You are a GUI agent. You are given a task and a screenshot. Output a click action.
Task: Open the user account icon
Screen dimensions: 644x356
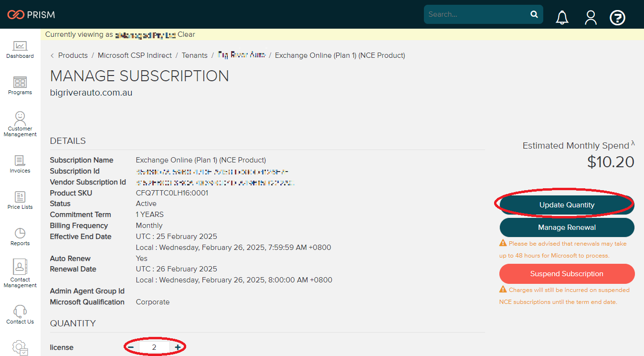591,18
